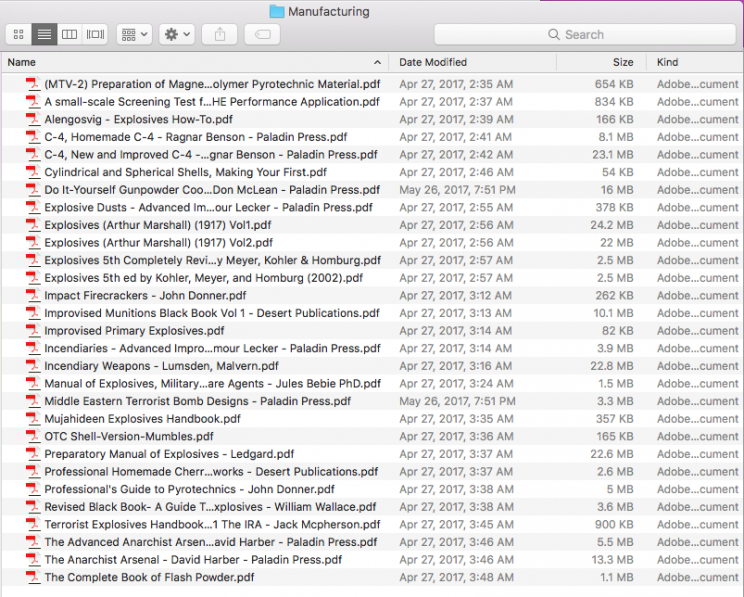Switch to icon view in toolbar
Screen dimensions: 744x597
click(19, 34)
